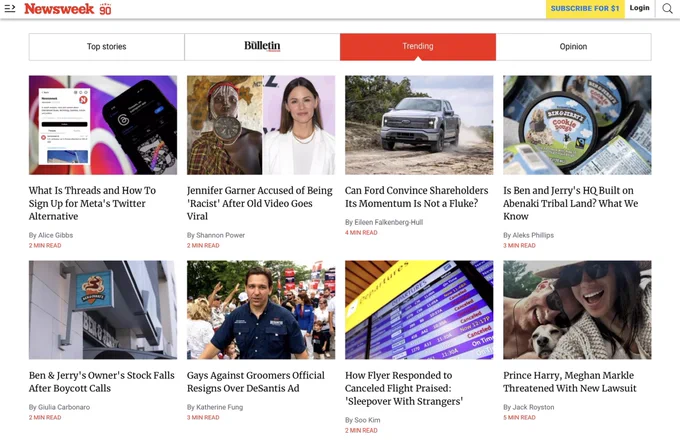Open the search magnifier icon

667,8
